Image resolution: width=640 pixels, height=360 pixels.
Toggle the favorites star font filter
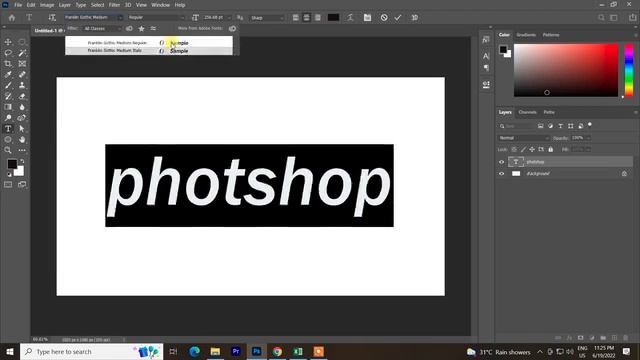142,29
